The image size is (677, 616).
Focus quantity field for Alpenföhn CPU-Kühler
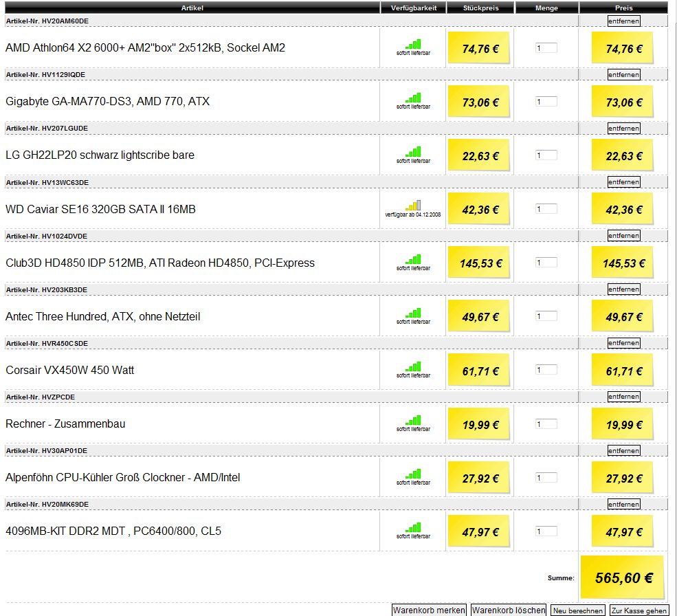click(546, 477)
